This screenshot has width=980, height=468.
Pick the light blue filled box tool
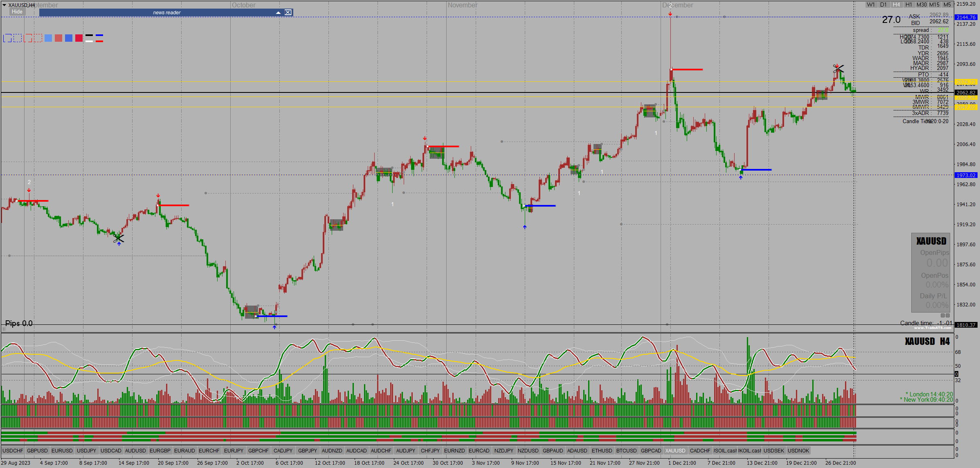coord(48,38)
